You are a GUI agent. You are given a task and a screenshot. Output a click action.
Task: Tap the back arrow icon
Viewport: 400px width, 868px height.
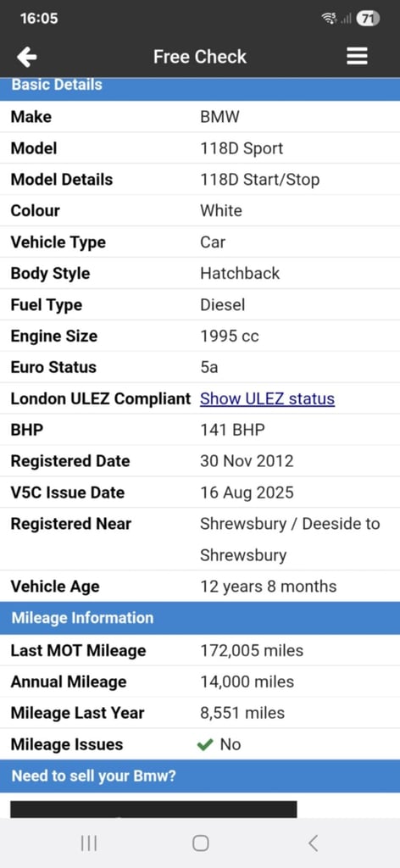coord(26,56)
